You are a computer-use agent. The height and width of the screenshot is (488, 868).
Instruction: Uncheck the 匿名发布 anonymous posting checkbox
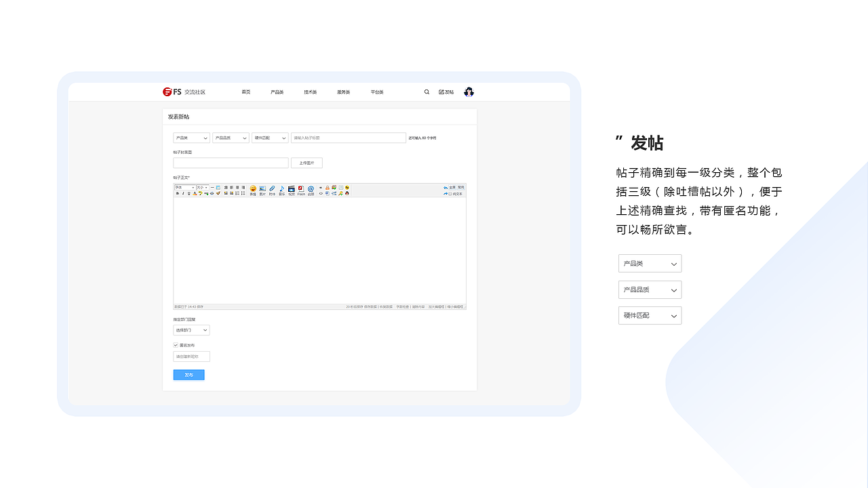(x=176, y=345)
